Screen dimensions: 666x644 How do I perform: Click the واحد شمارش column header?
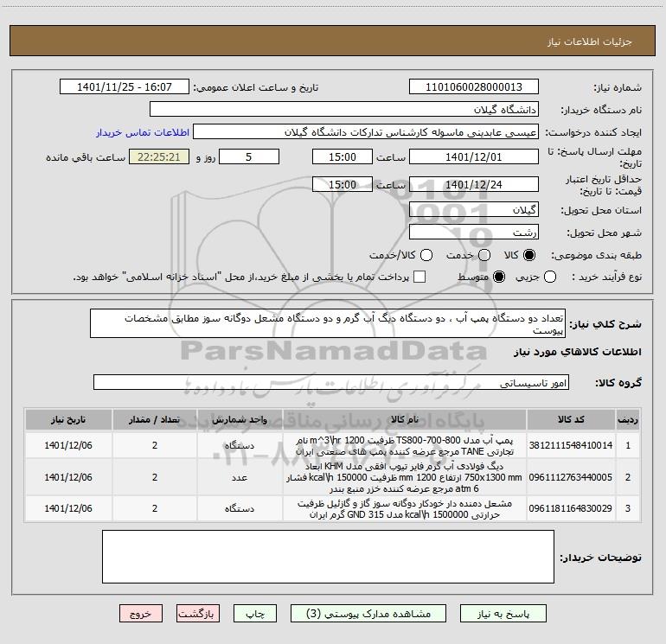pyautogui.click(x=240, y=419)
